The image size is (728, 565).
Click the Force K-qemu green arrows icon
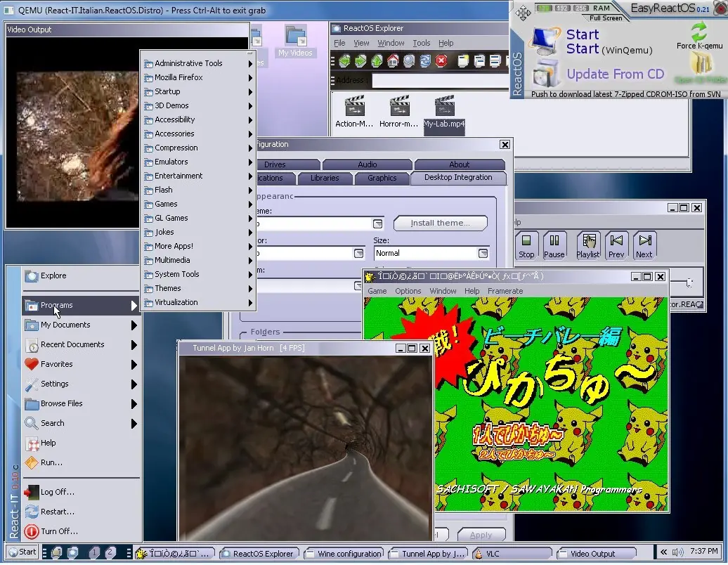[x=698, y=32]
